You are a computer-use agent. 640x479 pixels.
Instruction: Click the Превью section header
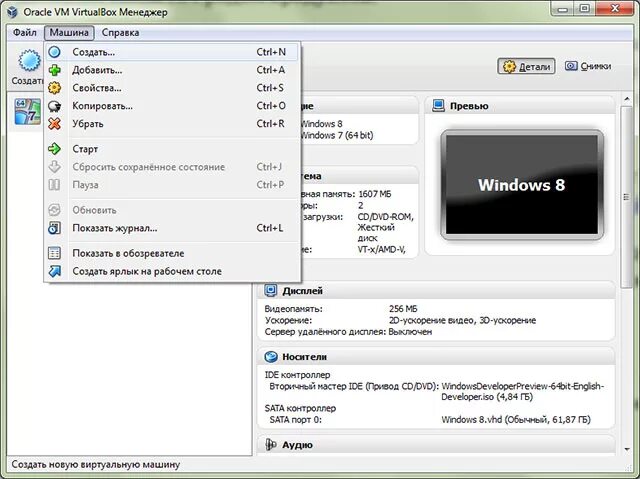tap(520, 106)
